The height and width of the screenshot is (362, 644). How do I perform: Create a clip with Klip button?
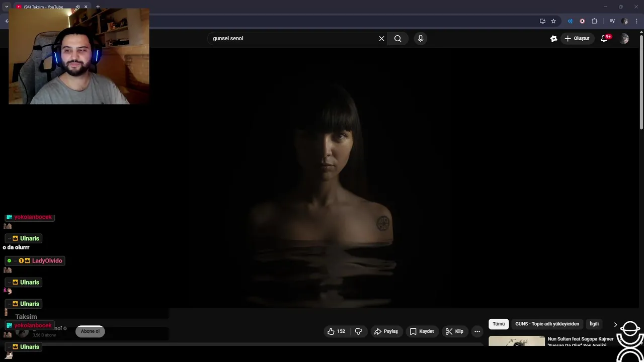coord(454,331)
